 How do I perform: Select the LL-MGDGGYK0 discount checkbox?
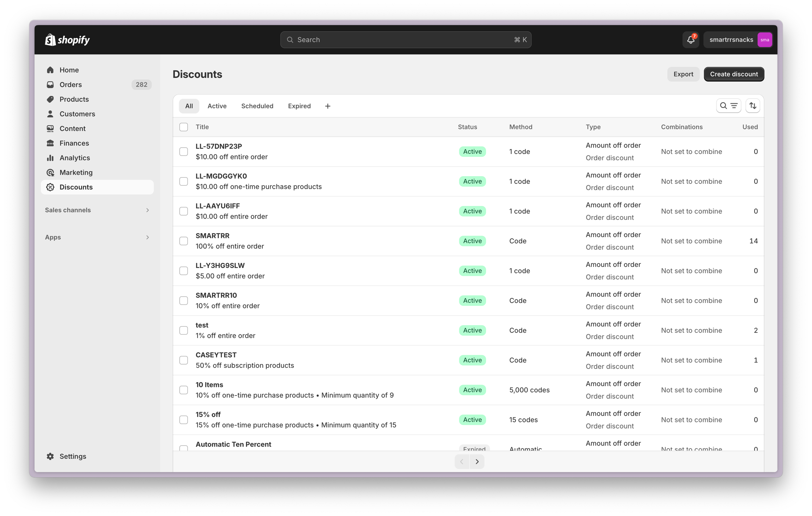184,181
